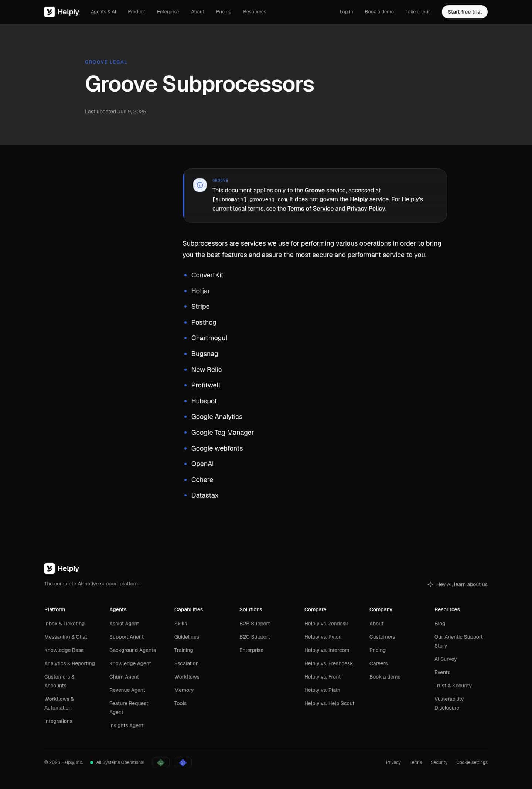Open Escalation footer link

tap(187, 663)
